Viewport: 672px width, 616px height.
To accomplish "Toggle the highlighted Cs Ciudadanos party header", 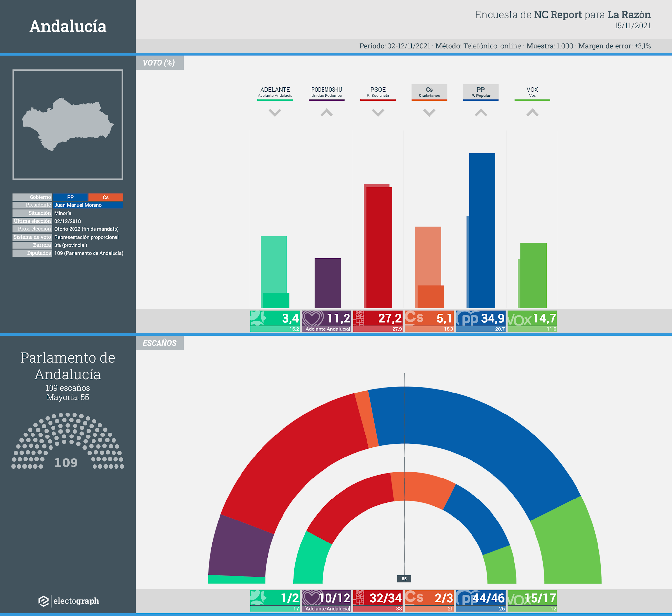I will point(429,92).
